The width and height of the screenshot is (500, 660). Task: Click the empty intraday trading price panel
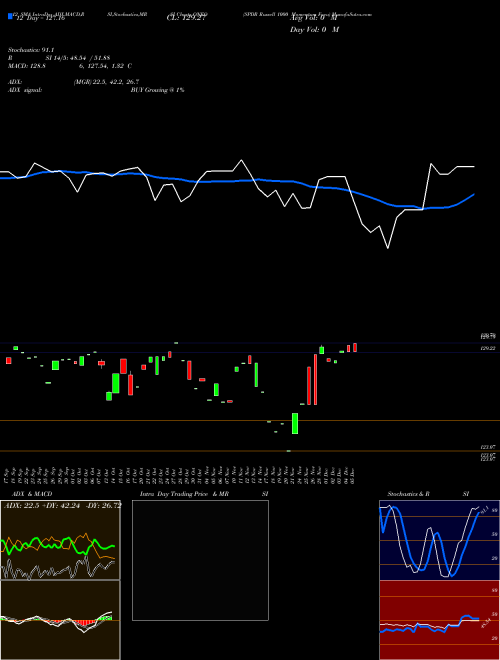coord(200,560)
